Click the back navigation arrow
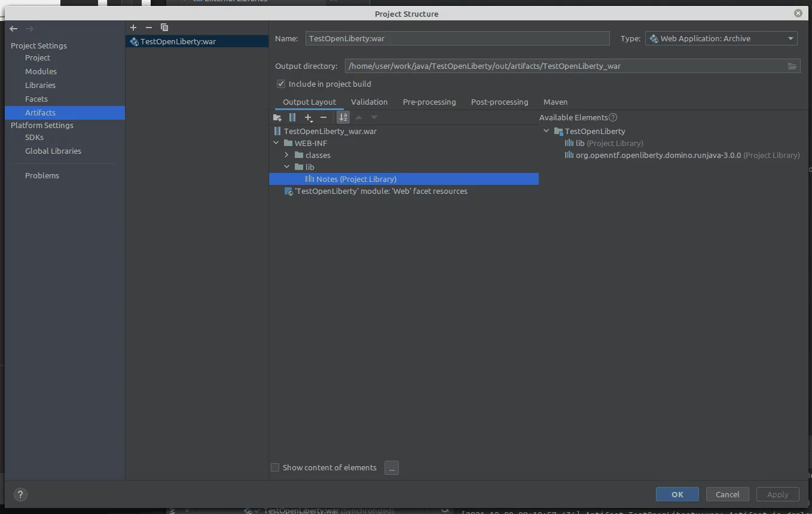This screenshot has width=812, height=514. click(x=14, y=29)
